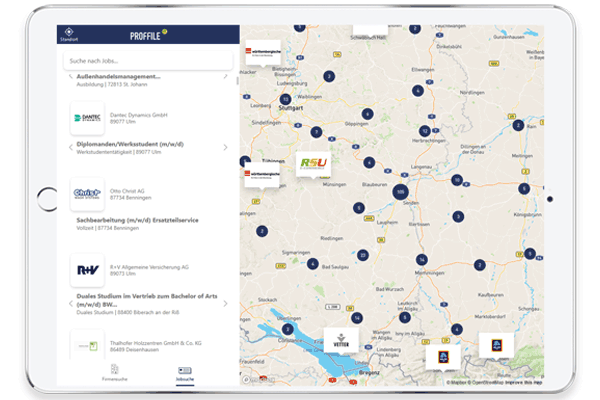The height and width of the screenshot is (400, 600).
Task: Select 'Dantec Dynamics GmbH' company name
Action: coord(139,115)
